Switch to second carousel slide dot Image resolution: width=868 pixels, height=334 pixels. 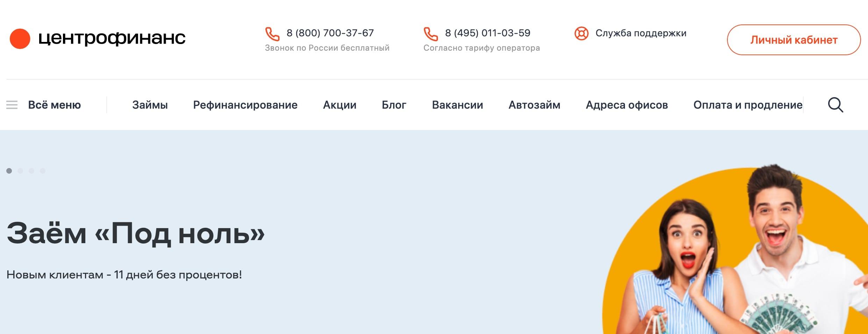click(x=20, y=171)
